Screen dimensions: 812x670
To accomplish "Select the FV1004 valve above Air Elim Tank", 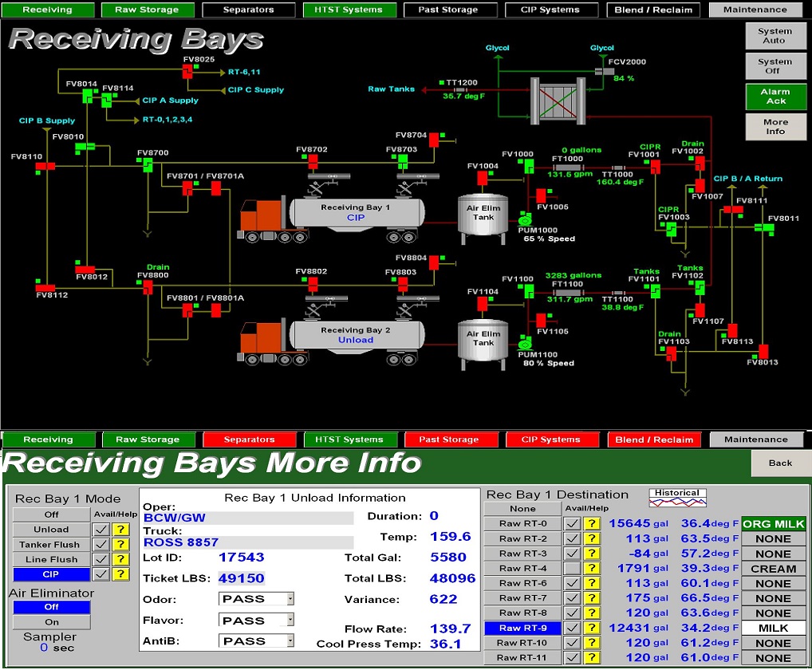I will coord(482,178).
